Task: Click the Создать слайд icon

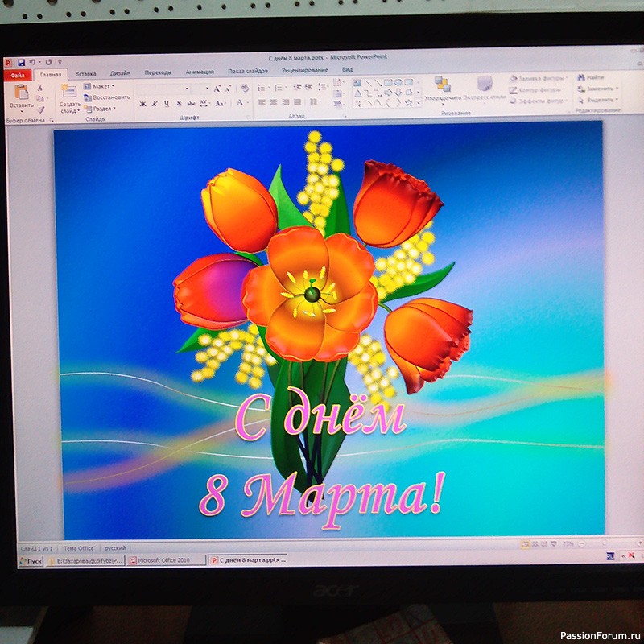Action: pos(69,97)
